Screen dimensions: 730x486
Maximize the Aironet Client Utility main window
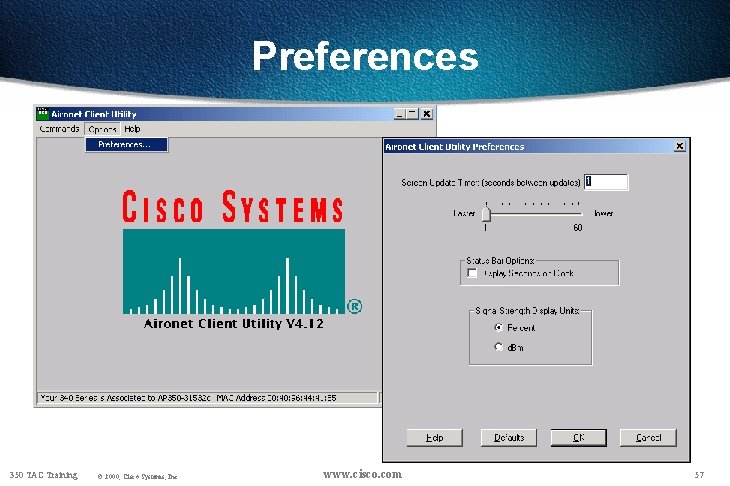click(x=412, y=114)
